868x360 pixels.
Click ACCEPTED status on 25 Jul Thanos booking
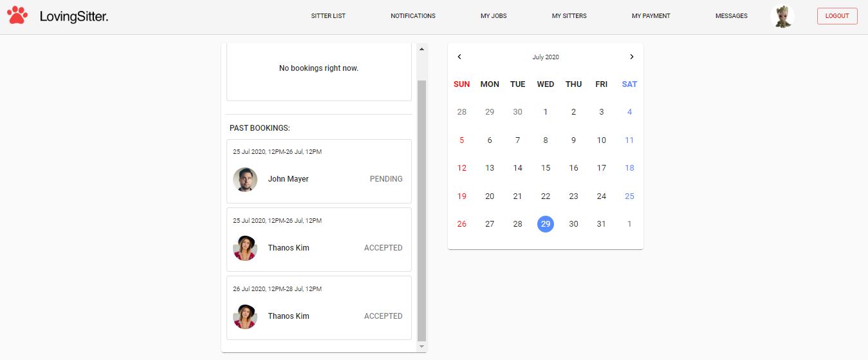(383, 247)
